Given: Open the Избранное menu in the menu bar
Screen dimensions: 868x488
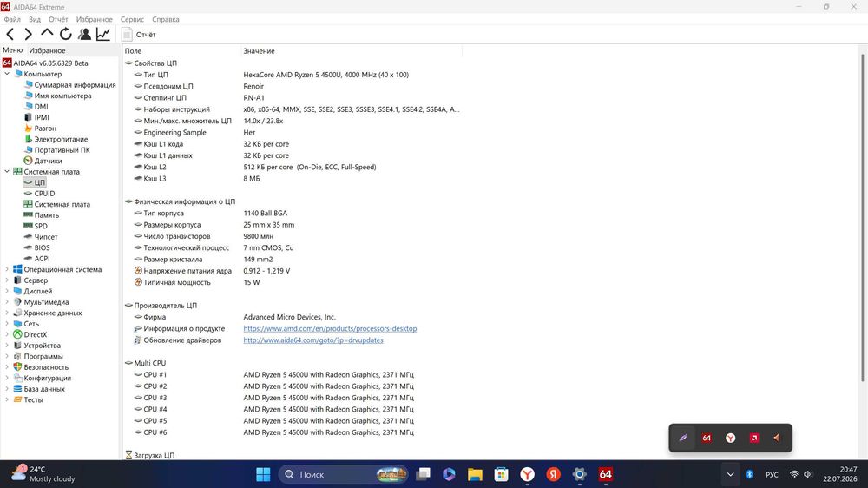Looking at the screenshot, I should click(x=94, y=19).
